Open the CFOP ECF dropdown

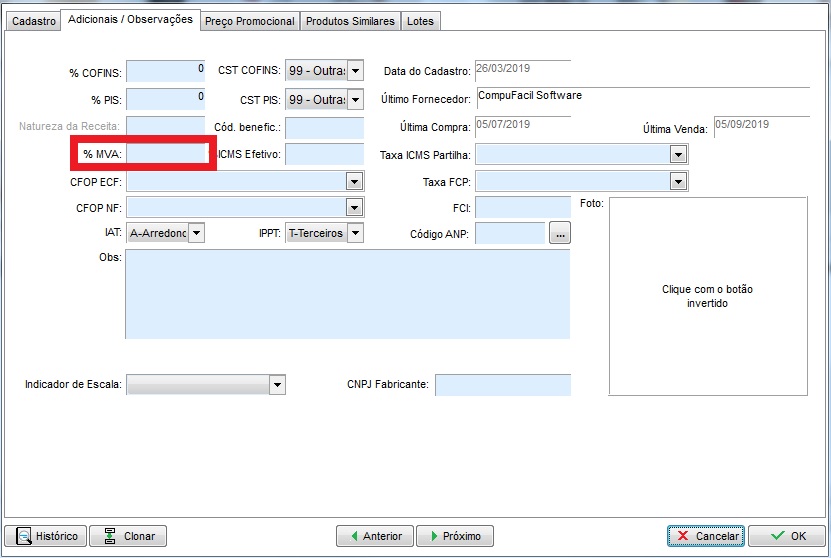(354, 181)
